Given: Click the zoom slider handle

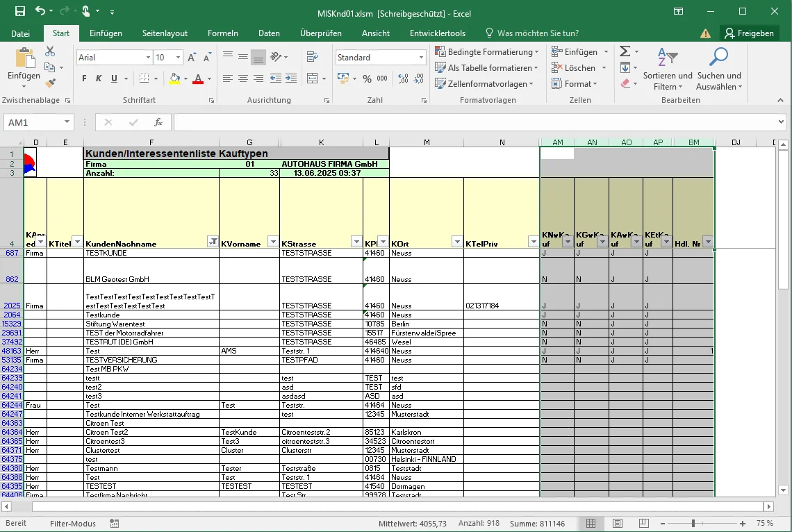Looking at the screenshot, I should click(x=693, y=524).
